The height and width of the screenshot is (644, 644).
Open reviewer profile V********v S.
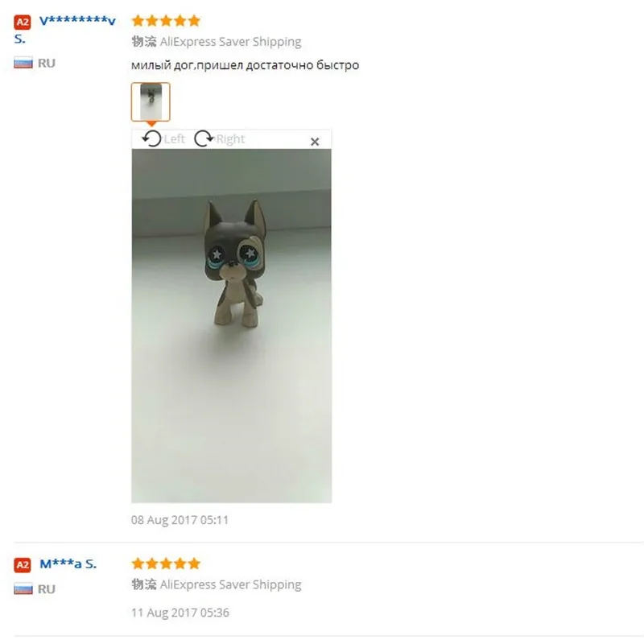pos(65,29)
